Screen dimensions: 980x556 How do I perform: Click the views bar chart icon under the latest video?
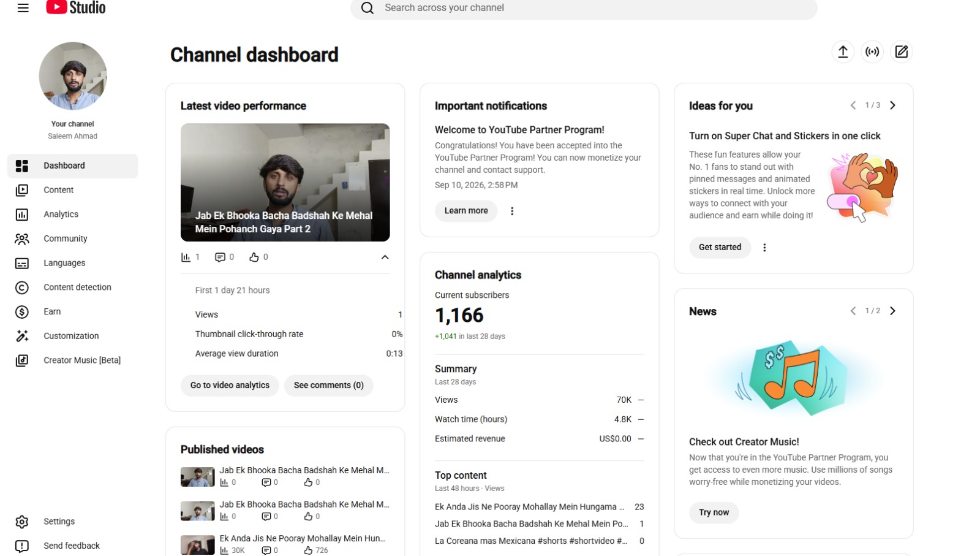[x=186, y=257]
